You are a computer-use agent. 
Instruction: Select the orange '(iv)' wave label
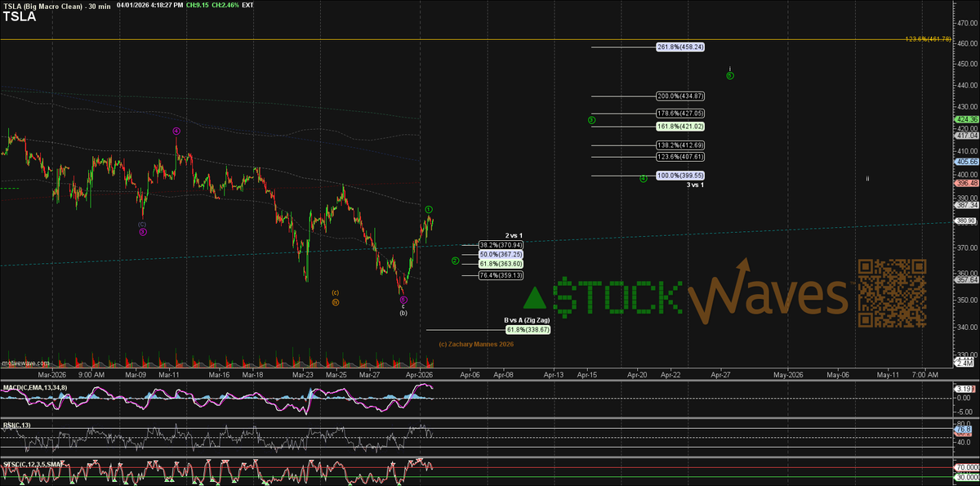[336, 302]
